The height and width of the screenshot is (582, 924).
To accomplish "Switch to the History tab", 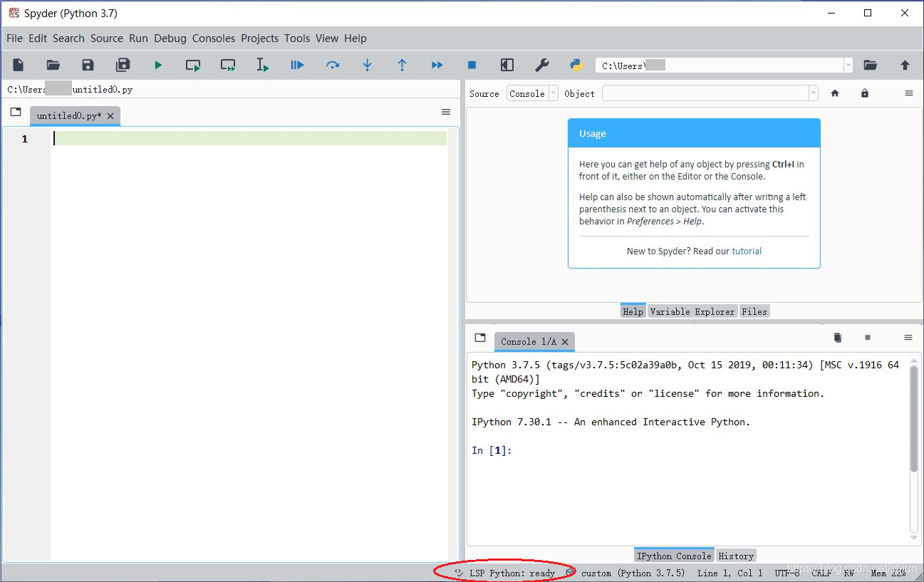I will (736, 556).
